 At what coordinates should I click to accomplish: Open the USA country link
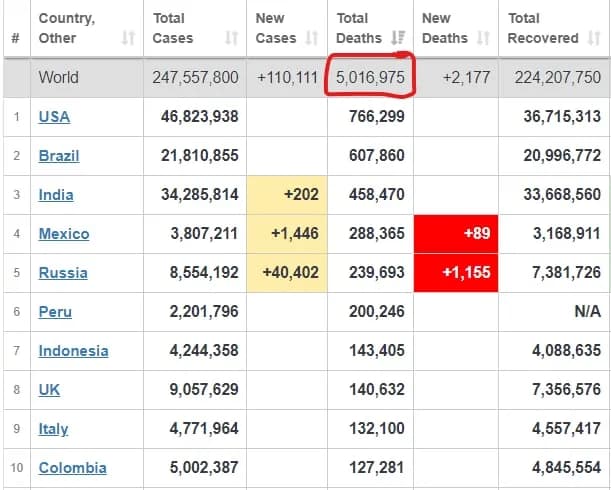[54, 117]
